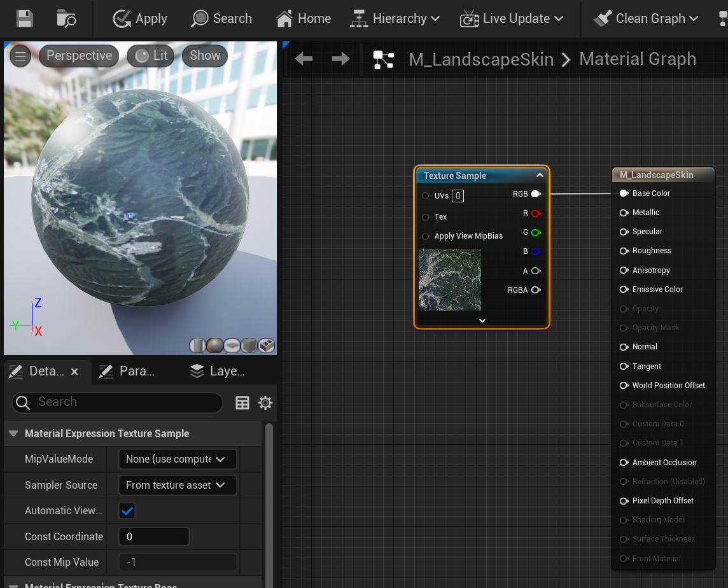Click the Normal input pin
Viewport: 728px width, 588px height.
(x=624, y=347)
